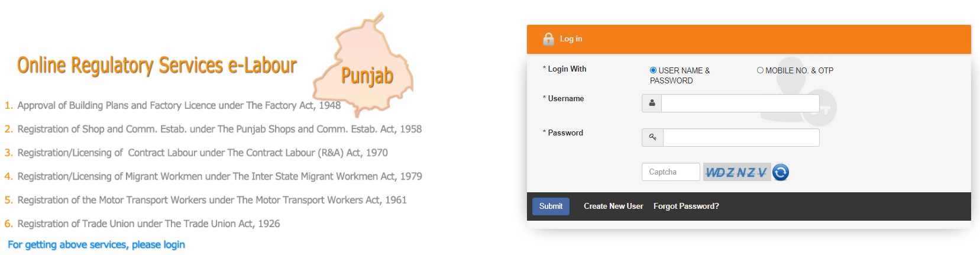Click the Factory Act, 1948 service item
The width and height of the screenshot is (980, 255).
coord(179,106)
